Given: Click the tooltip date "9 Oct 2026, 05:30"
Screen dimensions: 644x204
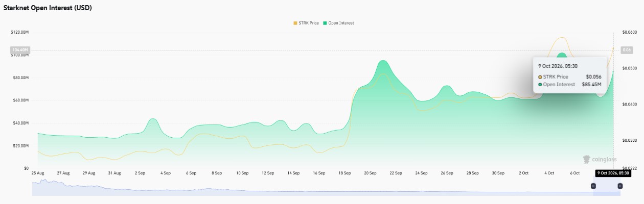Looking at the screenshot, I should click(x=558, y=66).
